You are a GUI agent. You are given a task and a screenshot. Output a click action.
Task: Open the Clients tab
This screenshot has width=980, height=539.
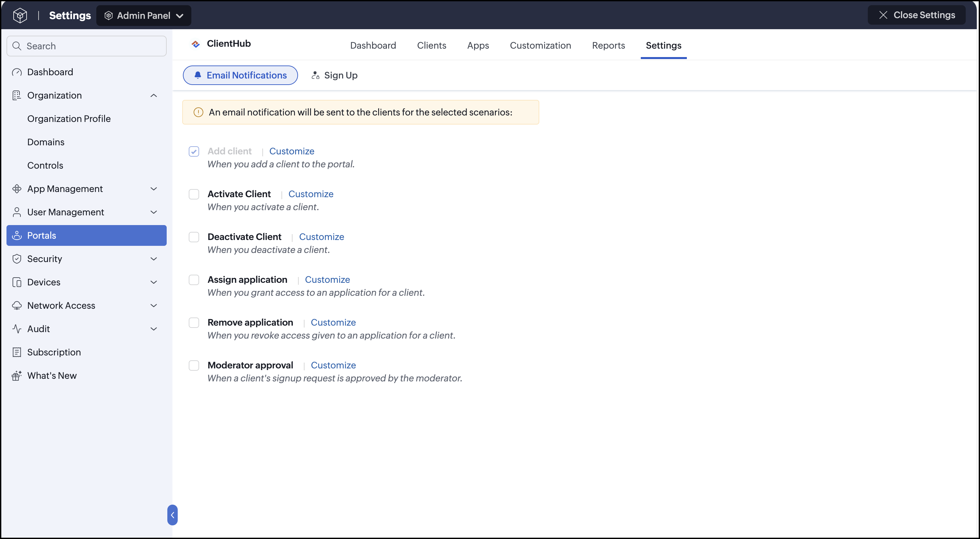[431, 46]
